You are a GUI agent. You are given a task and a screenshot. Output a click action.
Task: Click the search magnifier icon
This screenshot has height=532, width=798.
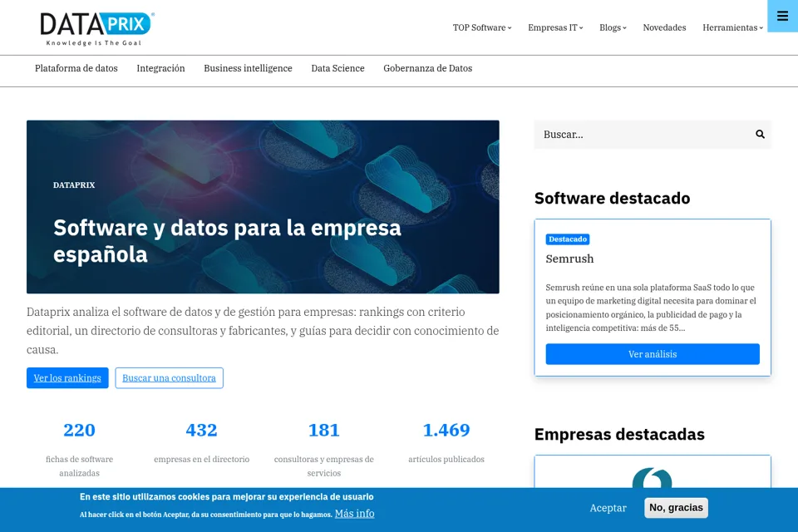coord(760,135)
